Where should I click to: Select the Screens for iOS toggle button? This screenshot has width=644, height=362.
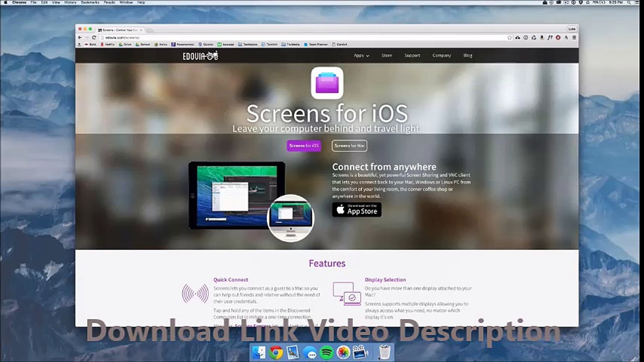[304, 145]
